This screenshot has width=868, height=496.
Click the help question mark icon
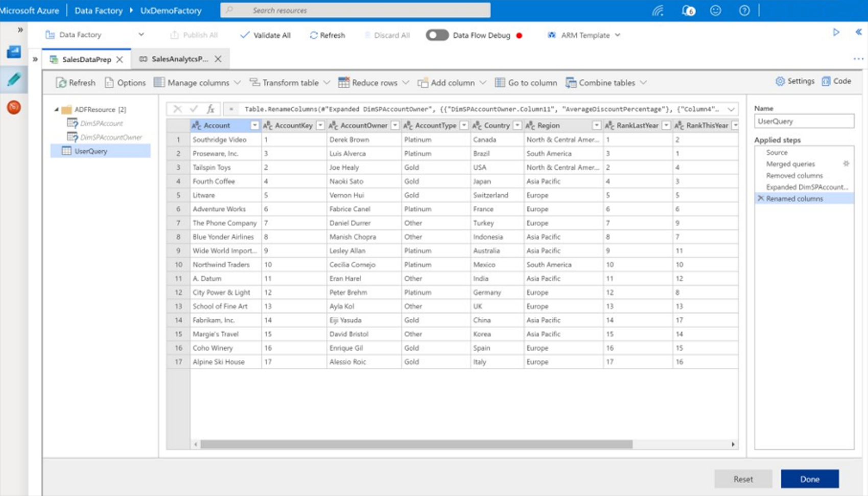(x=744, y=10)
